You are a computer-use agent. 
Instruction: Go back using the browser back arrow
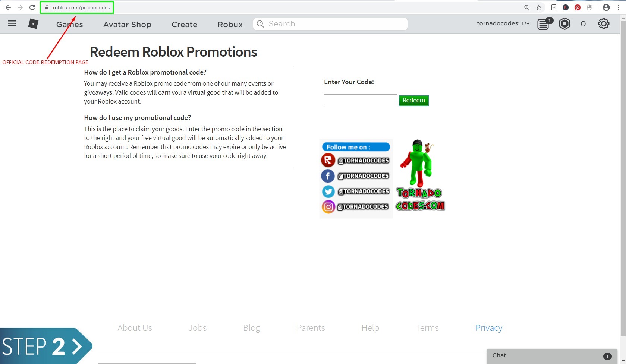coord(8,7)
